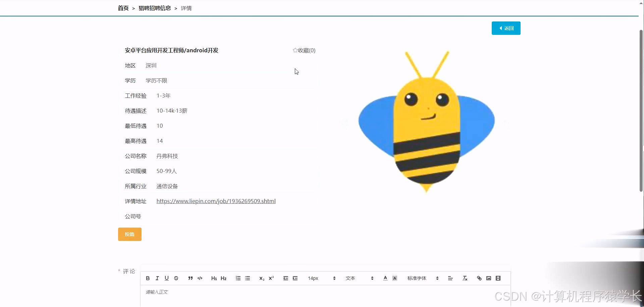This screenshot has height=307, width=644.
Task: Insert a blockquote in the comment editor
Action: (x=190, y=278)
